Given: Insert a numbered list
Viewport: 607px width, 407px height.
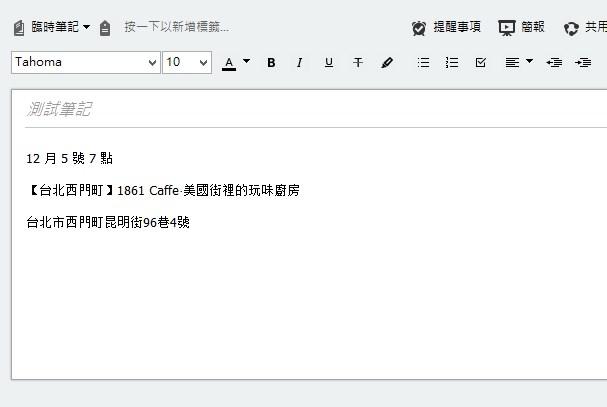Looking at the screenshot, I should coord(452,63).
